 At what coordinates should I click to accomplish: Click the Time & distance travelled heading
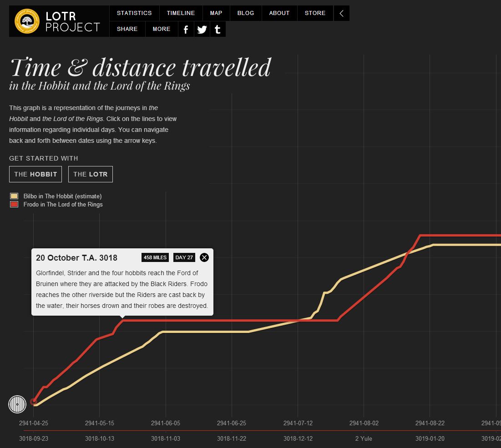click(x=141, y=67)
